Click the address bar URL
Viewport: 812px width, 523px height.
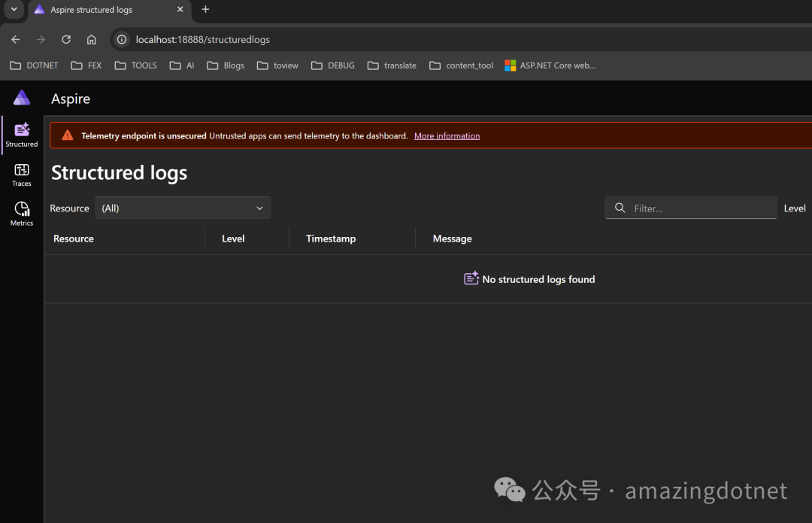pos(203,39)
